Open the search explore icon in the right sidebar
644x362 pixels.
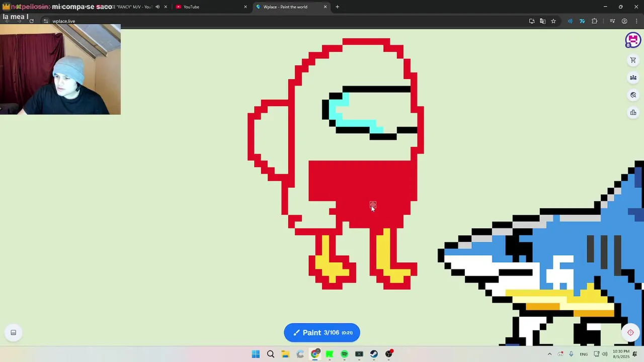(x=633, y=95)
